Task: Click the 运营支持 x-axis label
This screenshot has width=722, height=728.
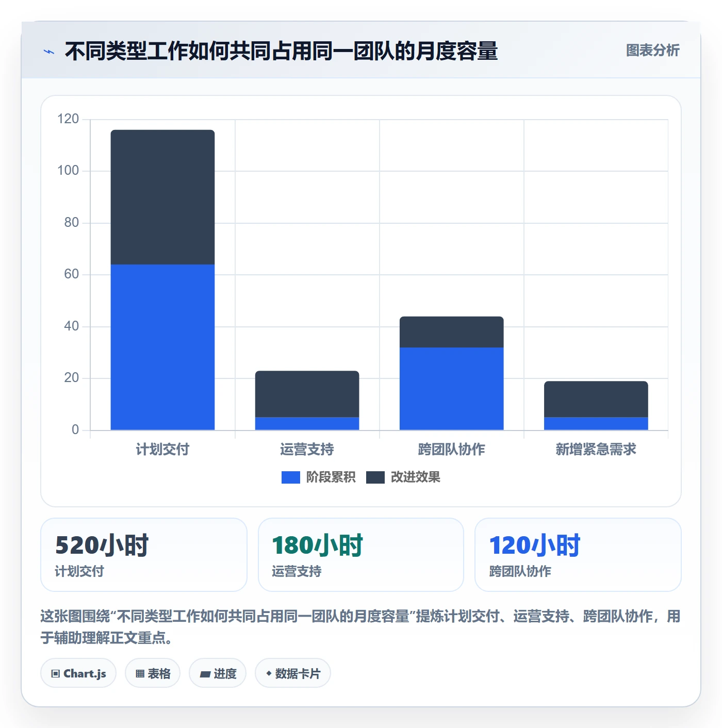Action: pos(307,450)
